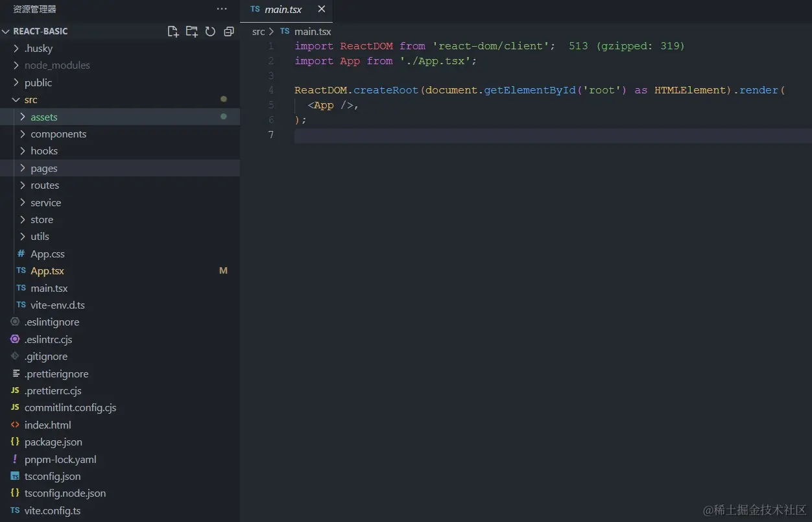Click the icon beside .eslintignore

pos(15,322)
